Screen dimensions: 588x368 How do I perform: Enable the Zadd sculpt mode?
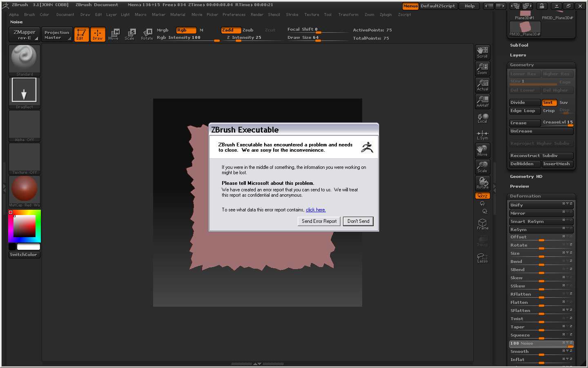(231, 30)
